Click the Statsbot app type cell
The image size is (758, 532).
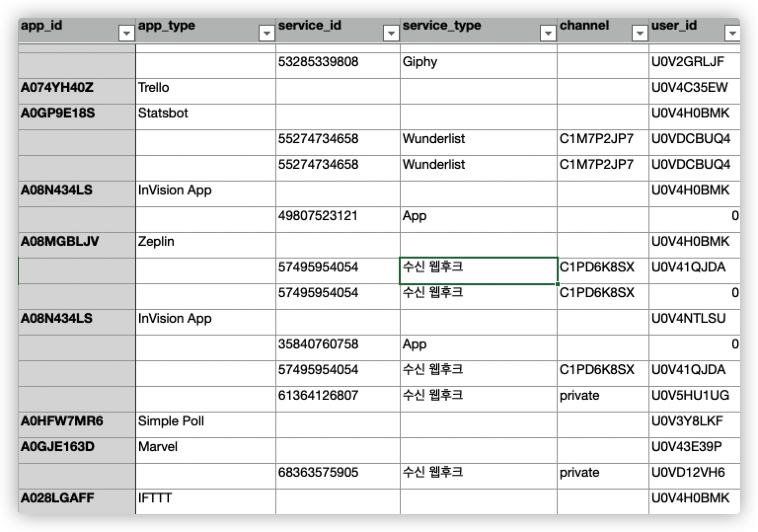[205, 116]
